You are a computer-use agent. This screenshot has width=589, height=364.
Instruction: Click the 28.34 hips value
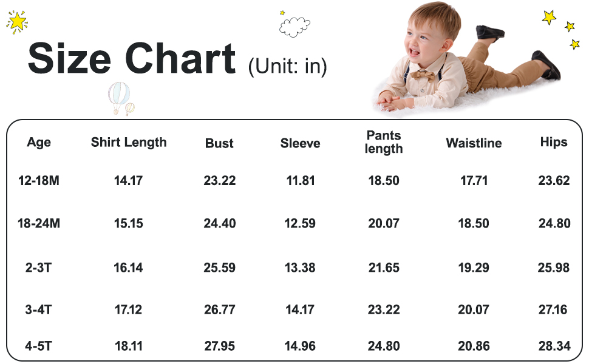(x=554, y=346)
